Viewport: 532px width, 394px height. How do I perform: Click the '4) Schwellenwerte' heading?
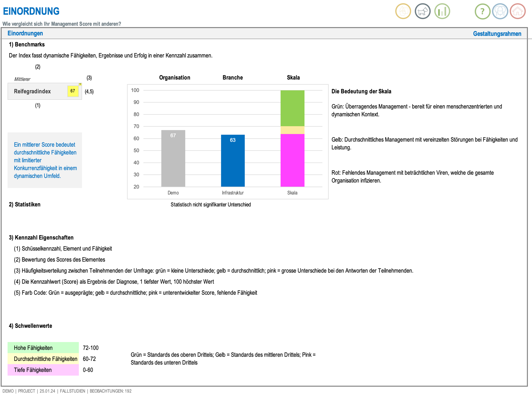tap(31, 326)
